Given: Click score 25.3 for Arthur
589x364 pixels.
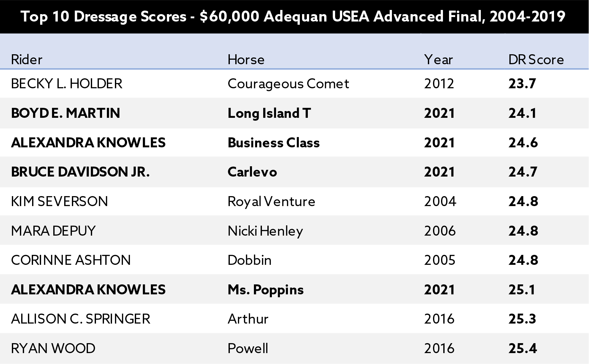Looking at the screenshot, I should [522, 319].
